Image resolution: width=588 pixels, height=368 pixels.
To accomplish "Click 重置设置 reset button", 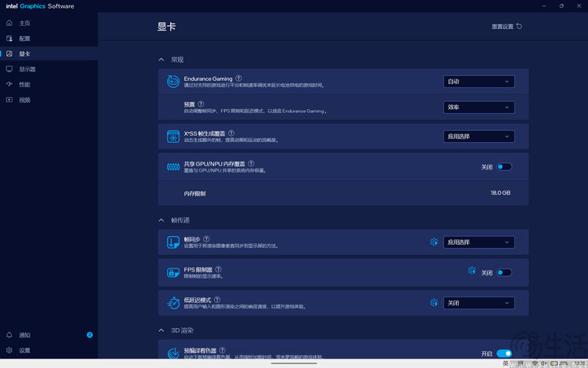I will tap(506, 26).
